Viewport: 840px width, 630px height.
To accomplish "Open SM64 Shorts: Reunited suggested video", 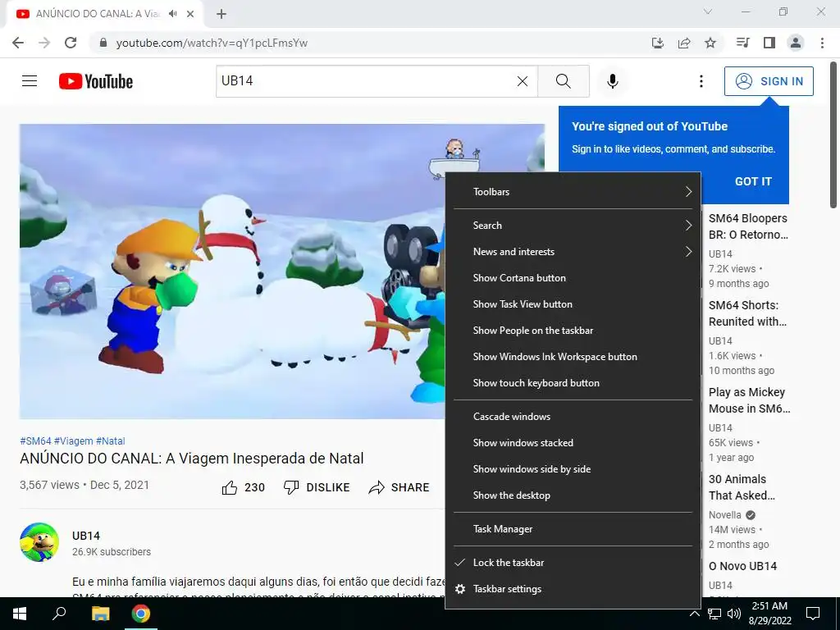I will point(747,313).
